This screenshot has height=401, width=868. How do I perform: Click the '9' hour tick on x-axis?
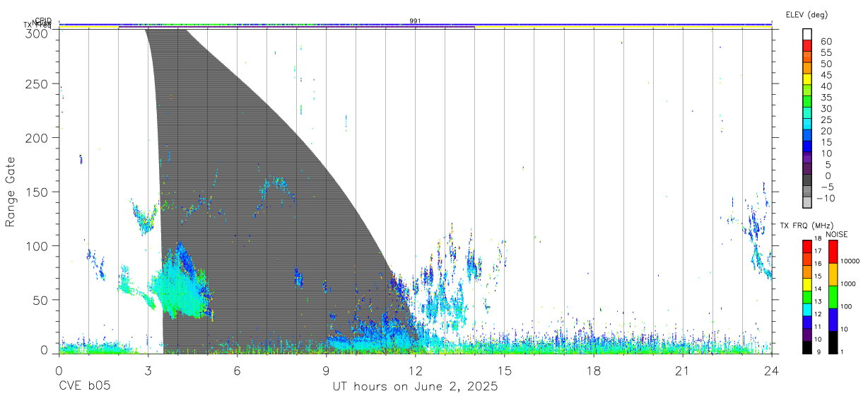(327, 370)
